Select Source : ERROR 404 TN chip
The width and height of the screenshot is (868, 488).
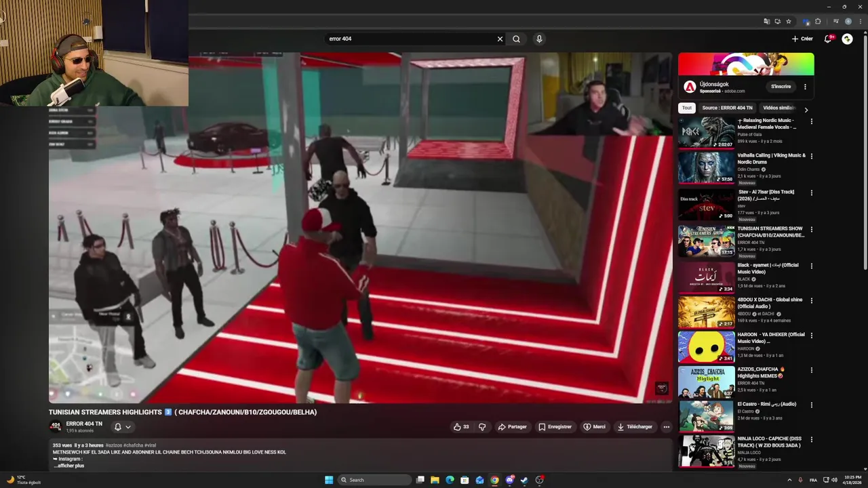coord(727,108)
